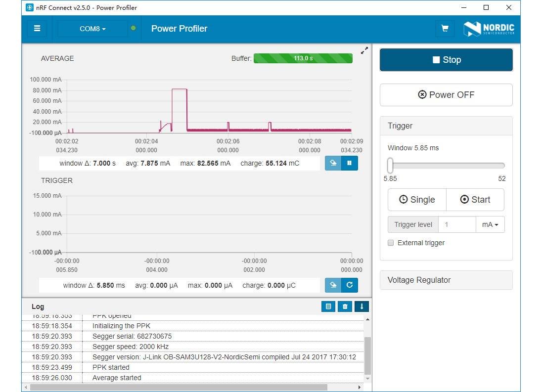
Task: Open the COM8 port dropdown
Action: pos(92,29)
